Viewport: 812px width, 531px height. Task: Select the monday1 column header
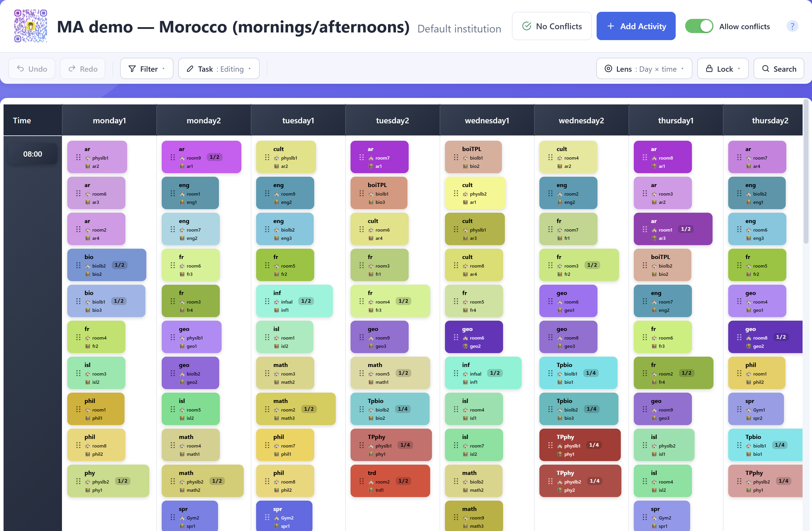tap(109, 120)
